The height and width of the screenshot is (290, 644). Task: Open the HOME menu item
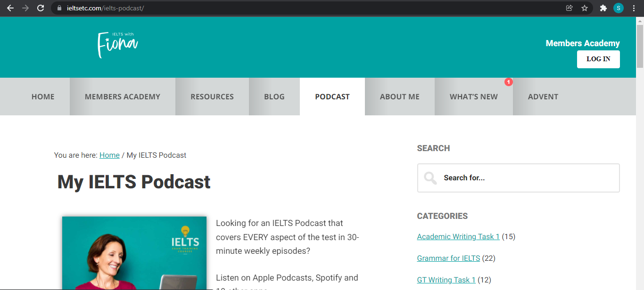[43, 97]
